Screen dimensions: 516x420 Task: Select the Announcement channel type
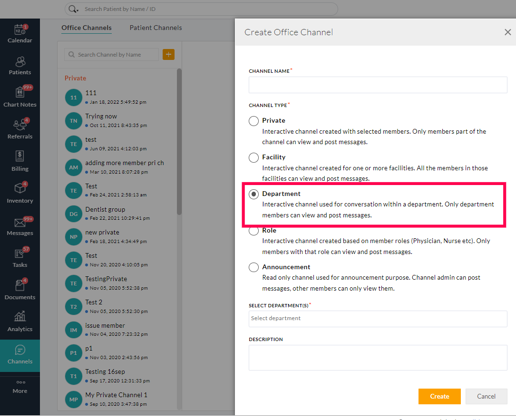254,267
